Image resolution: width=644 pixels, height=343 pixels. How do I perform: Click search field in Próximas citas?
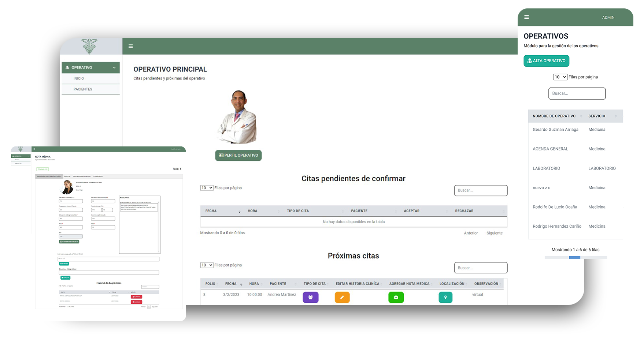coord(481,268)
